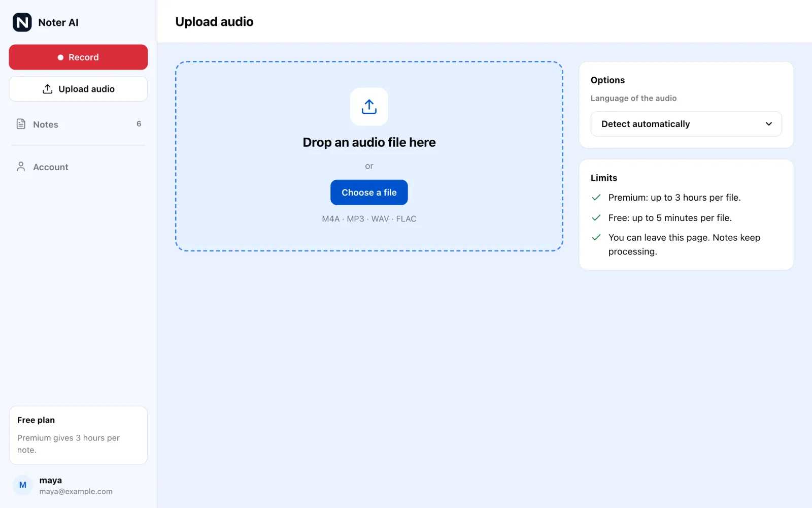Start recording with the red Record button
The image size is (812, 508).
[78, 57]
